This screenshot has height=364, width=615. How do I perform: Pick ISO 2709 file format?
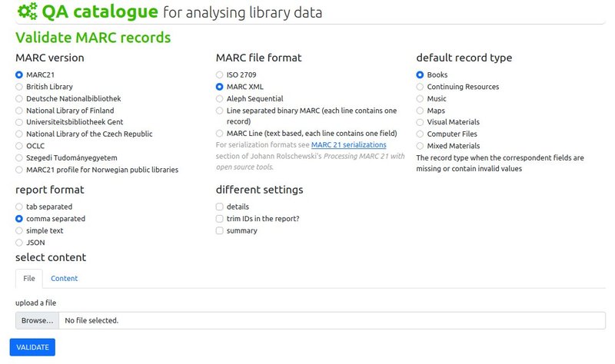coord(219,74)
